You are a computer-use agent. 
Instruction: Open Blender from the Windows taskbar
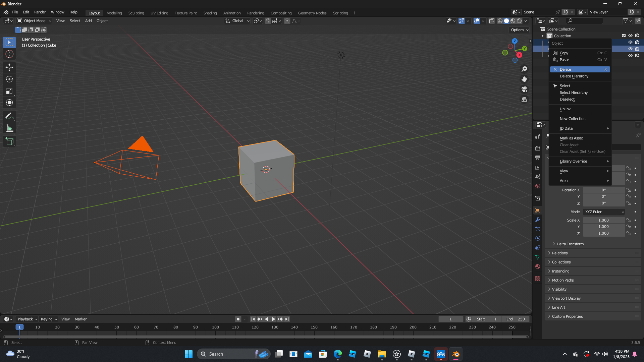click(455, 354)
